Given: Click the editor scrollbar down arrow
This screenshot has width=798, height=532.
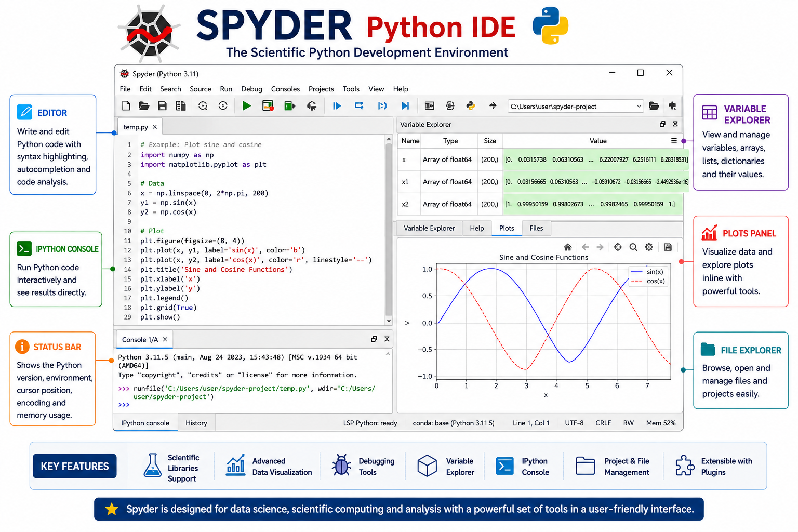Looking at the screenshot, I should coord(389,321).
